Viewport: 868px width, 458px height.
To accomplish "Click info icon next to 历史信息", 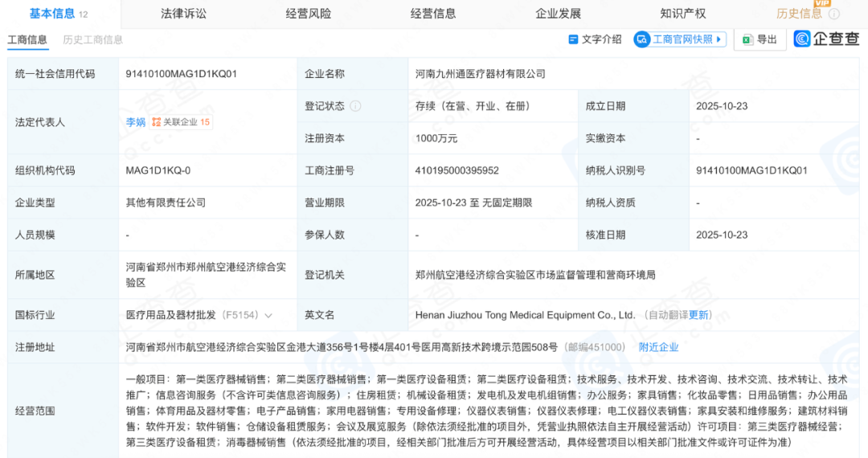I will click(833, 14).
